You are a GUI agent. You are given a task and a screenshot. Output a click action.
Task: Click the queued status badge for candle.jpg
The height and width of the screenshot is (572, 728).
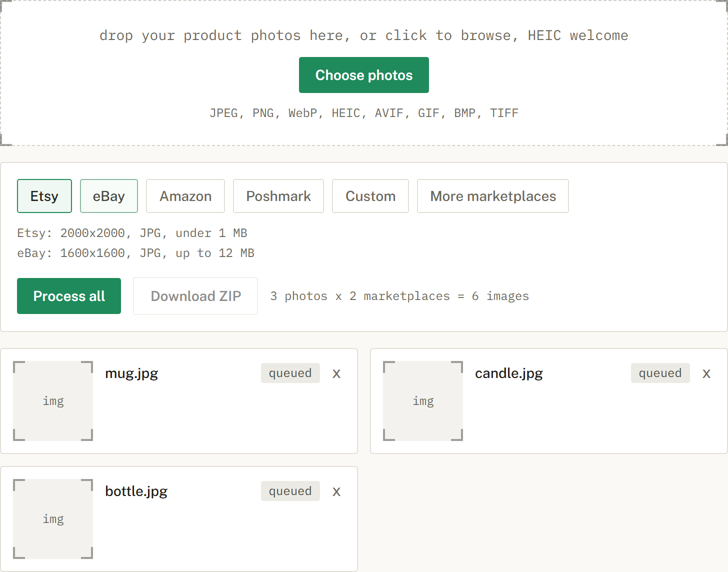coord(660,373)
